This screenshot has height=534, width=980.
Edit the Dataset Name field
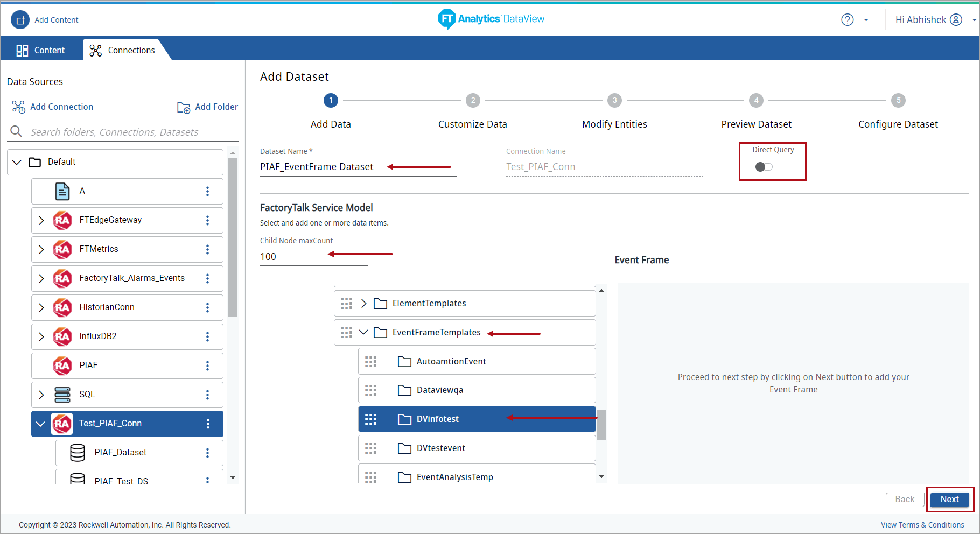[358, 167]
